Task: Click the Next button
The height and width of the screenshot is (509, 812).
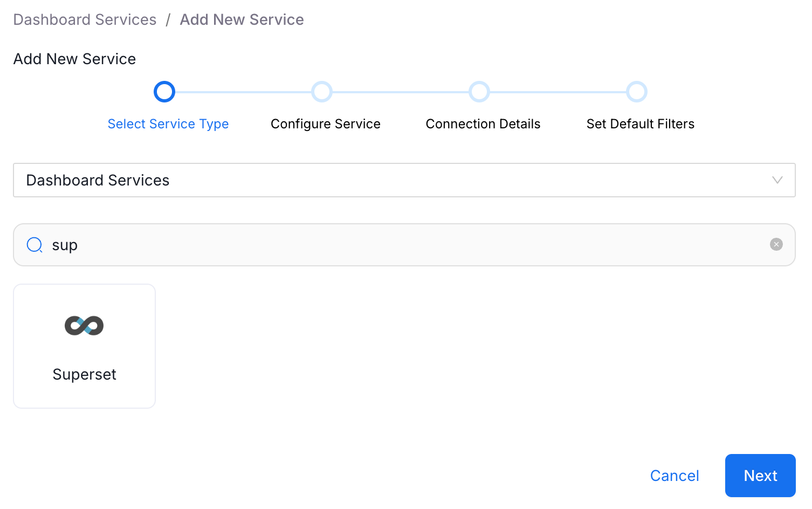Action: [760, 476]
